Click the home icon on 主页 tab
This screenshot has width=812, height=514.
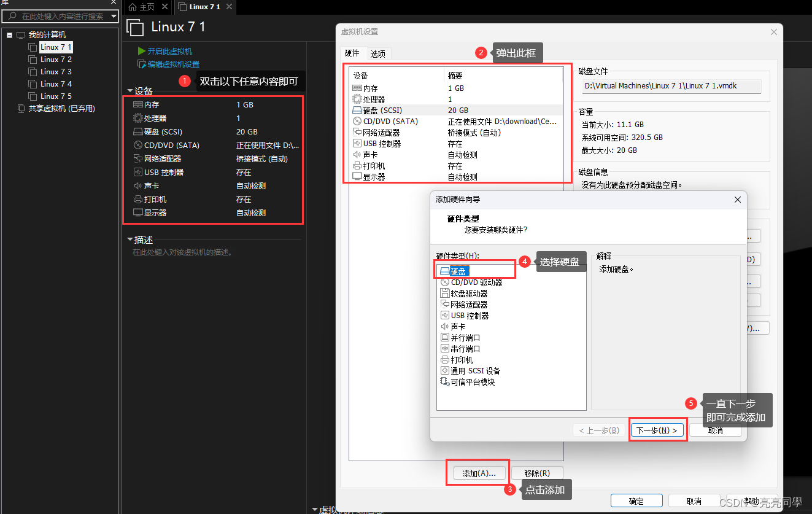click(133, 7)
